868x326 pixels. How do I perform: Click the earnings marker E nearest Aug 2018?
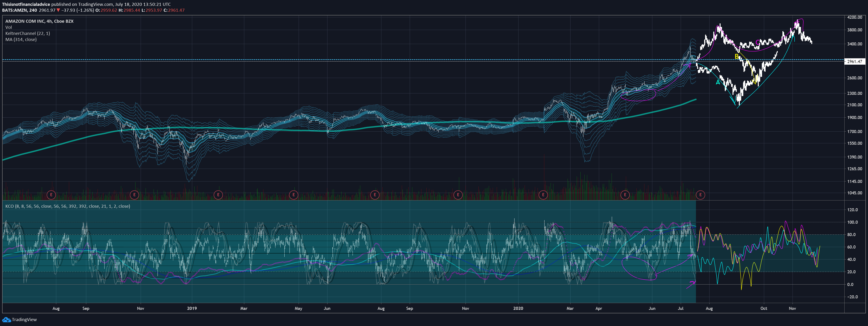pyautogui.click(x=51, y=195)
